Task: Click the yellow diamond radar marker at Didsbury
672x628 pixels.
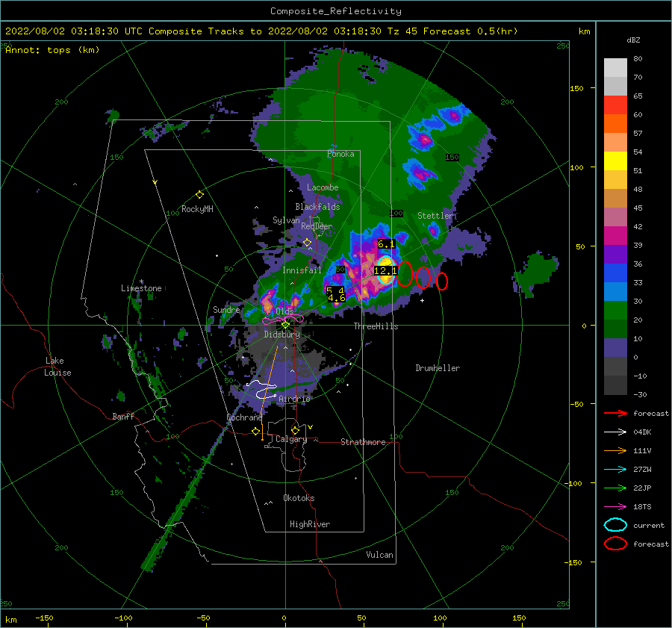Action: pos(285,325)
